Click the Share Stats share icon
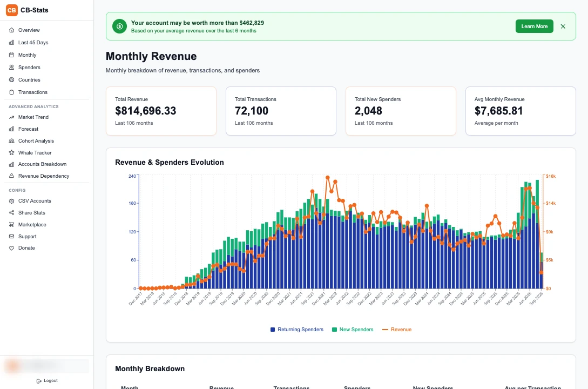The width and height of the screenshot is (588, 389). click(12, 213)
